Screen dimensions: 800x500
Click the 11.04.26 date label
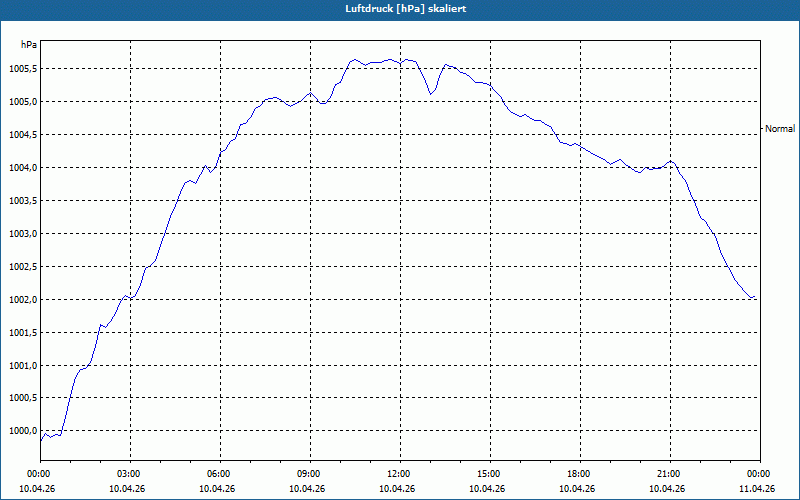pyautogui.click(x=757, y=488)
